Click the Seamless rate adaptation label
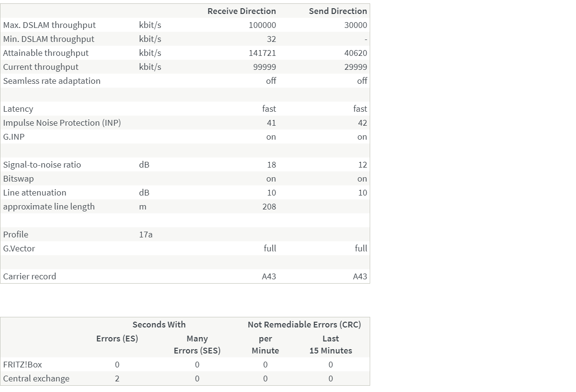Screen dimensions: 576x392 coord(52,81)
